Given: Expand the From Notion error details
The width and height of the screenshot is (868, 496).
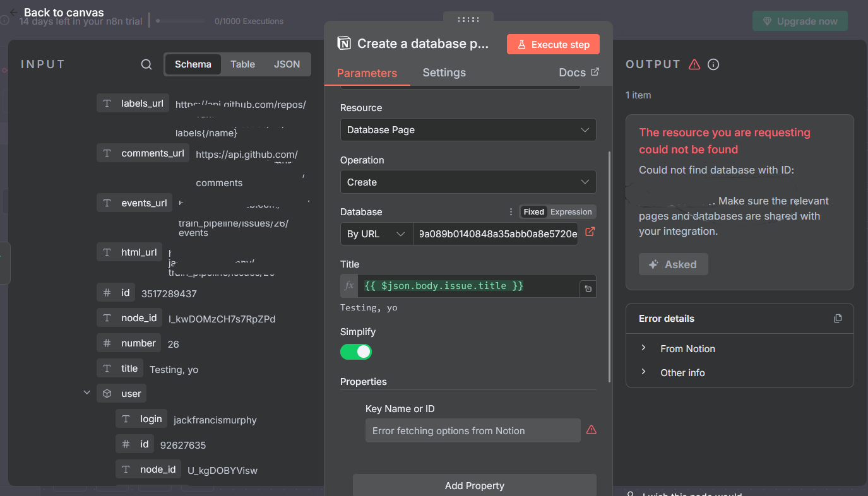Looking at the screenshot, I should click(x=687, y=349).
